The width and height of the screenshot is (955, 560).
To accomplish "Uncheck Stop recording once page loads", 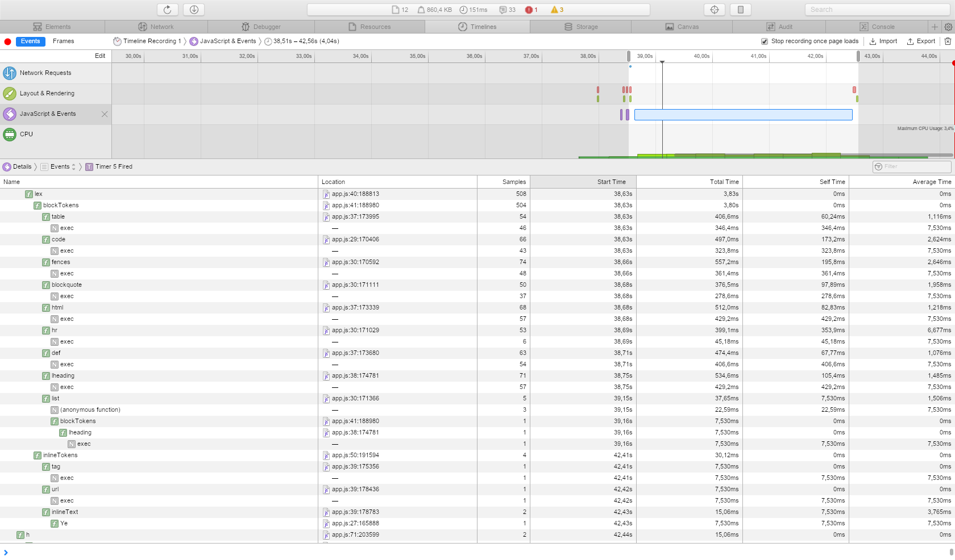I will coord(765,41).
